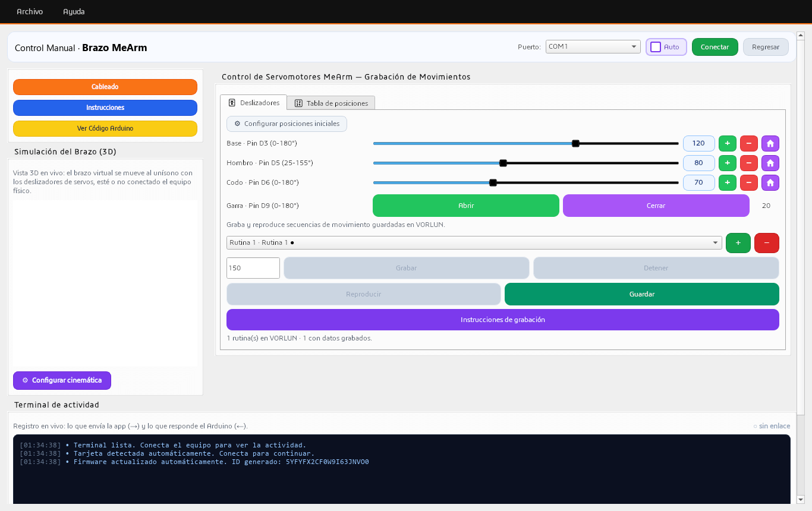
Task: Expand the Rutina 1 routine selector
Action: coord(474,242)
